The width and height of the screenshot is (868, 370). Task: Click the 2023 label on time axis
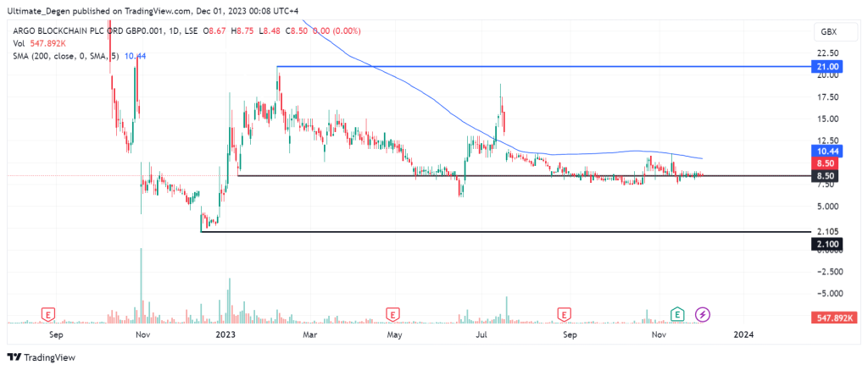(x=225, y=334)
